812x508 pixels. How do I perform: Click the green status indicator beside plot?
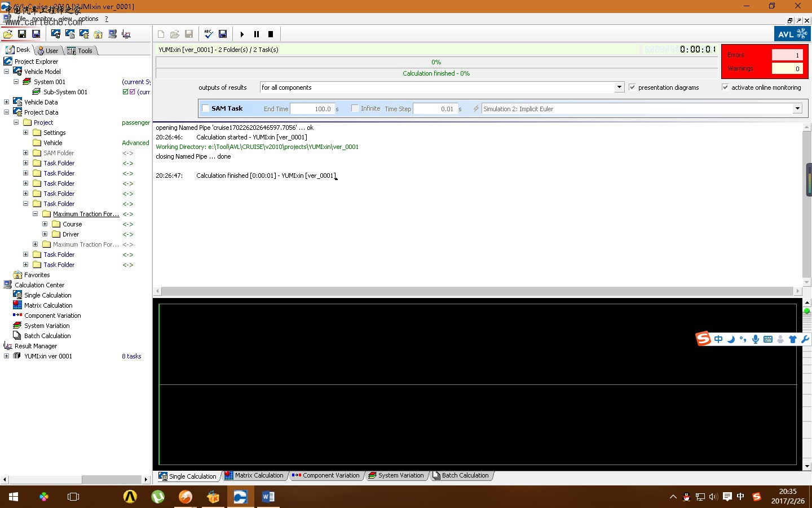point(807,311)
